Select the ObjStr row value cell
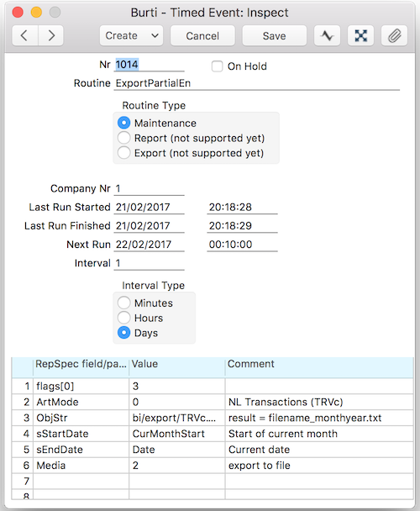The image size is (420, 511). (x=177, y=418)
